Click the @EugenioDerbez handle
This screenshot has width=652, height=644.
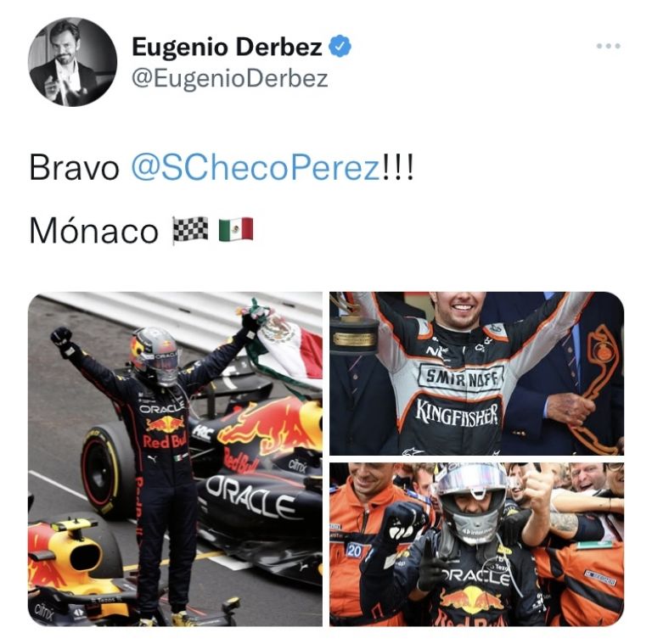[230, 78]
